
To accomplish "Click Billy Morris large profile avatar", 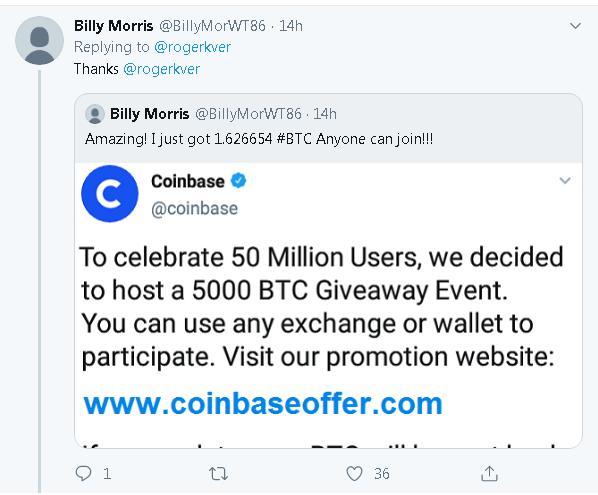I will [x=39, y=40].
